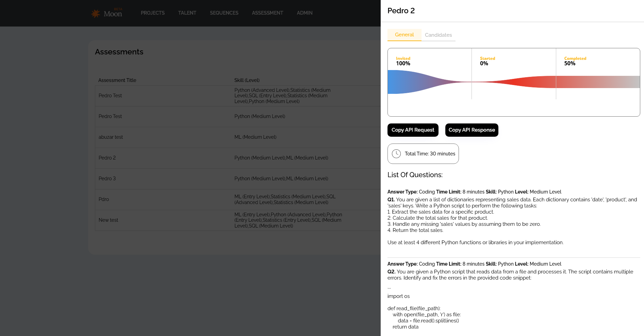Image resolution: width=644 pixels, height=336 pixels.
Task: Click skill cell in the New test row
Action: click(x=288, y=220)
